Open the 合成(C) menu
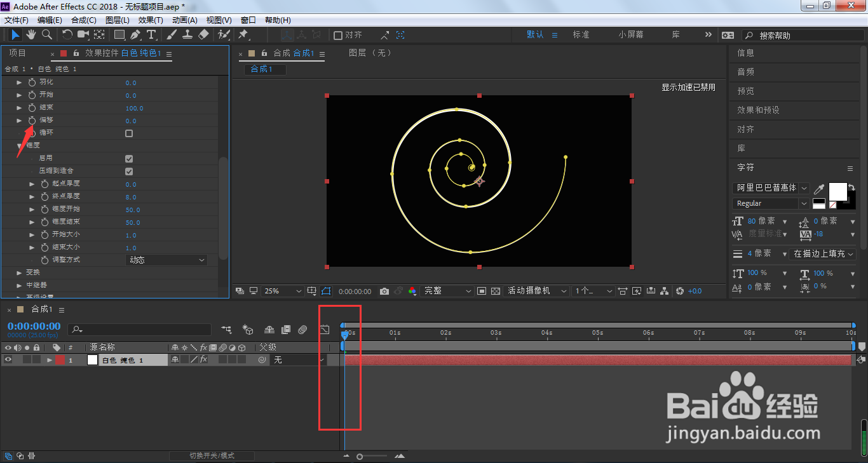 coord(83,20)
